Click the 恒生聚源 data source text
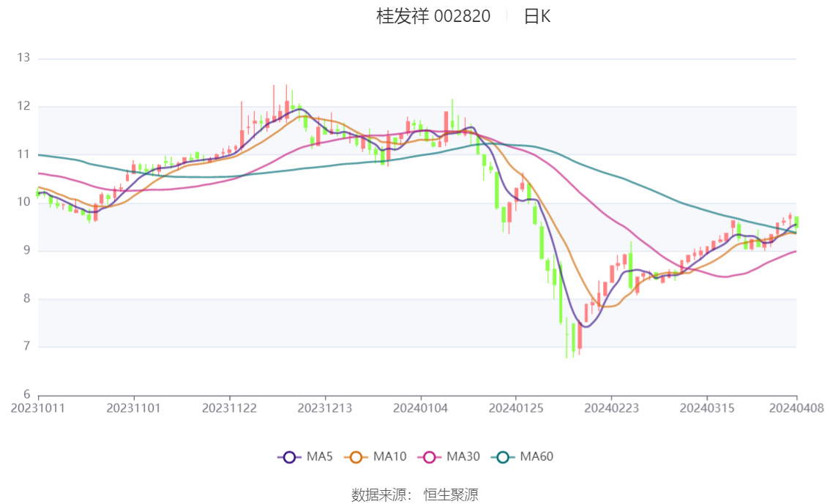 (x=451, y=495)
